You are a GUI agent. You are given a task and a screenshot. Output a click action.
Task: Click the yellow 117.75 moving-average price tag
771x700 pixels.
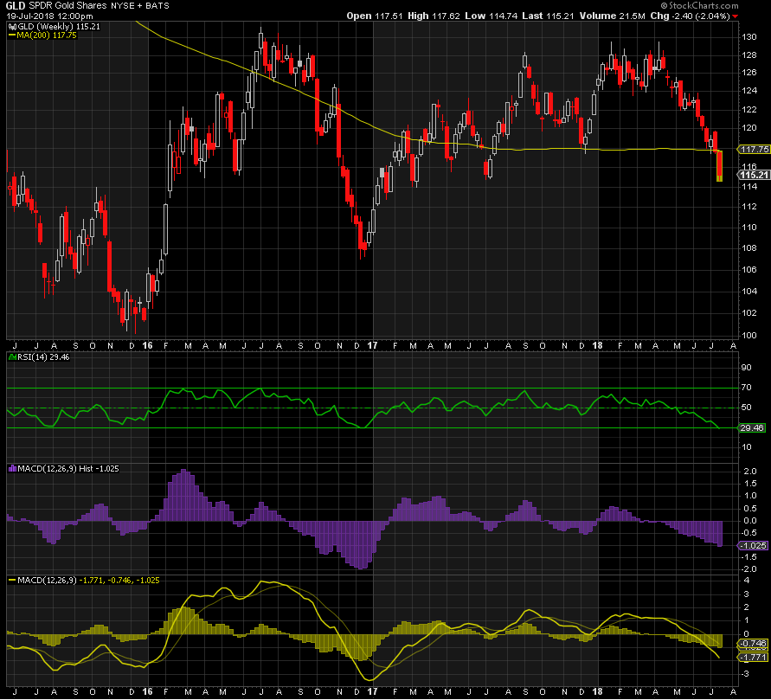(755, 150)
